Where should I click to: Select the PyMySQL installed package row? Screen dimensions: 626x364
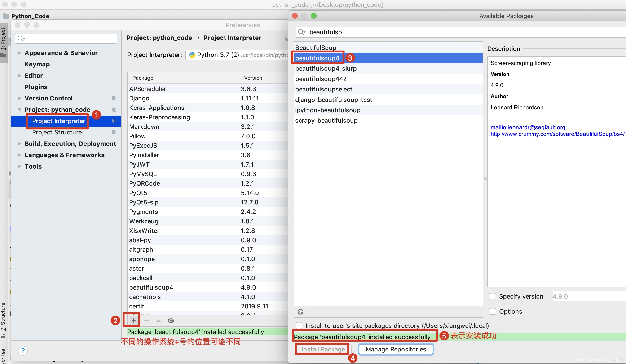point(208,174)
